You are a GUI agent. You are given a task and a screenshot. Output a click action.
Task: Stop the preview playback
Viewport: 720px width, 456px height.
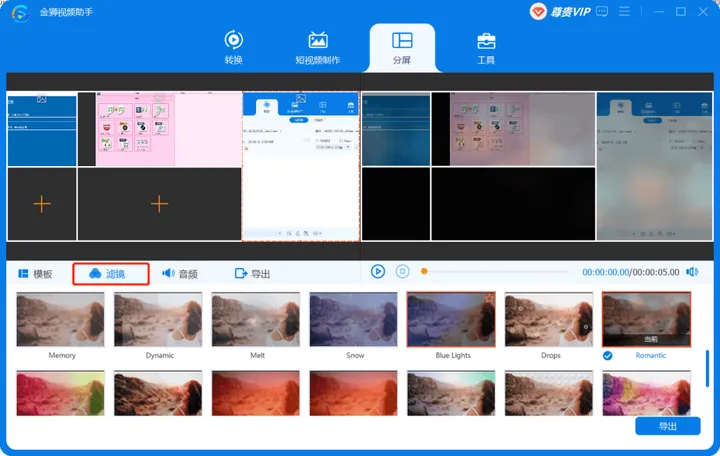pos(402,271)
